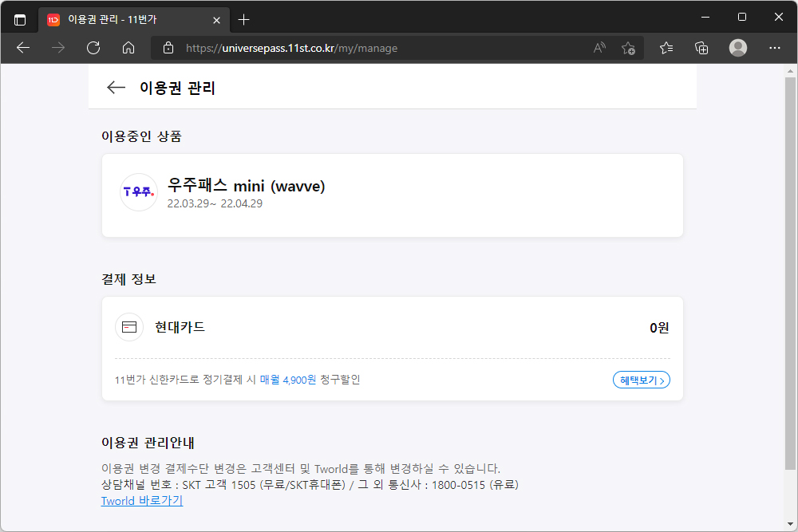This screenshot has width=798, height=532.
Task: Open the browser home page icon
Action: pos(128,48)
